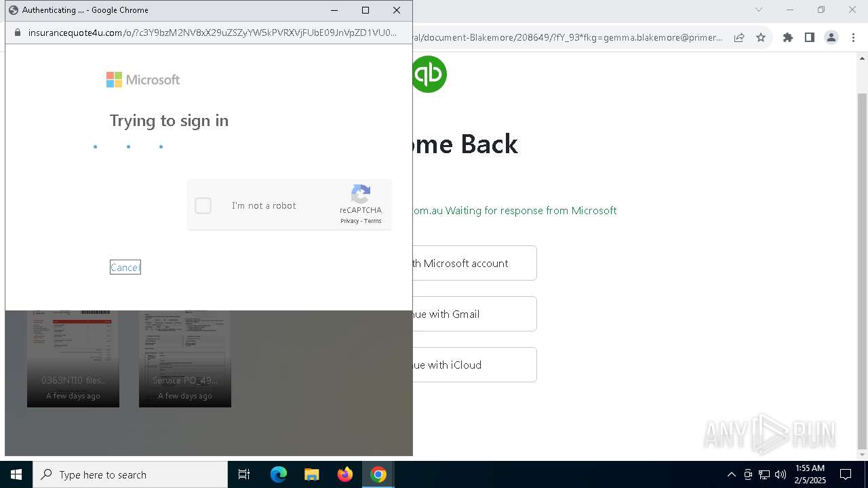Expand Chrome tab search chevron
The width and height of the screenshot is (868, 488).
759,9
